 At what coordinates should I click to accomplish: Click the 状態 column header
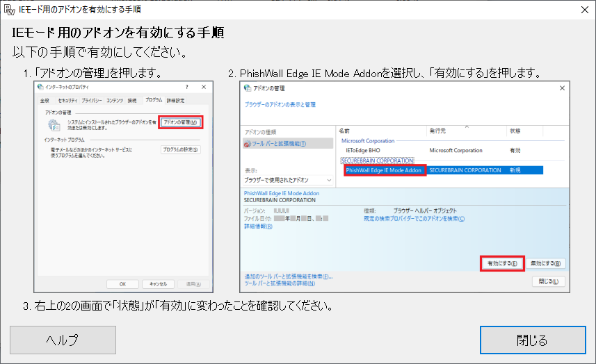[x=515, y=131]
